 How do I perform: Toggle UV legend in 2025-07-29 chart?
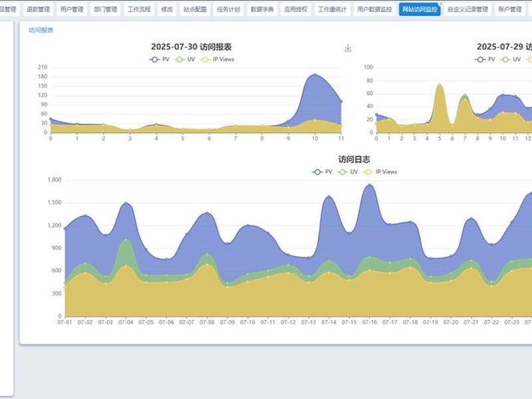[511, 59]
